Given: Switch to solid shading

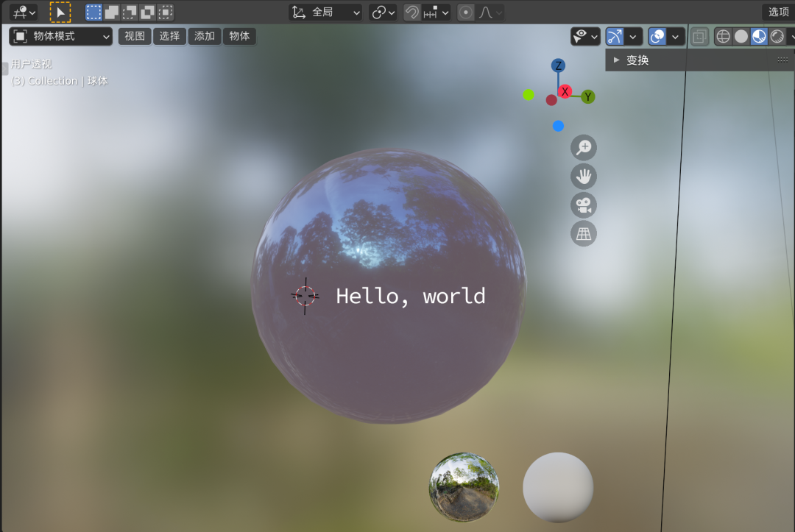Looking at the screenshot, I should point(741,37).
